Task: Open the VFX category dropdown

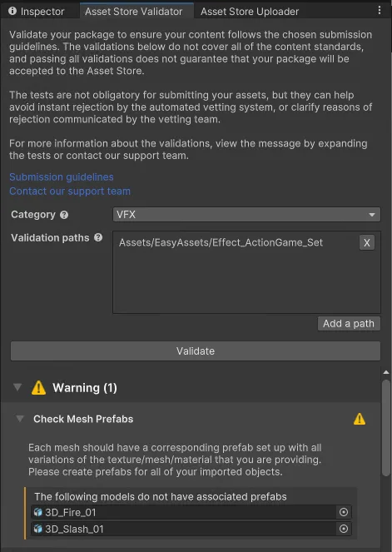Action: (x=246, y=215)
